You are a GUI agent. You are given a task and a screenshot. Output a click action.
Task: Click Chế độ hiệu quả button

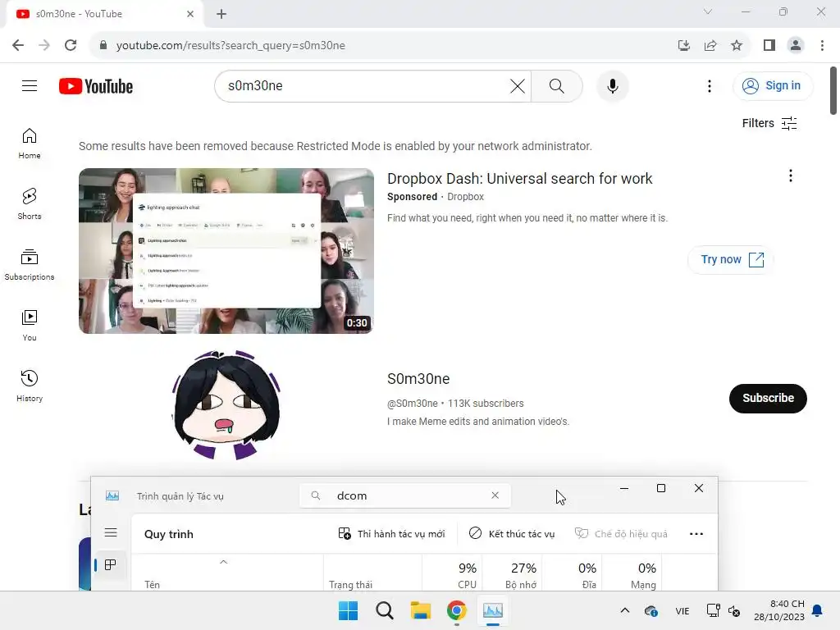[621, 533]
